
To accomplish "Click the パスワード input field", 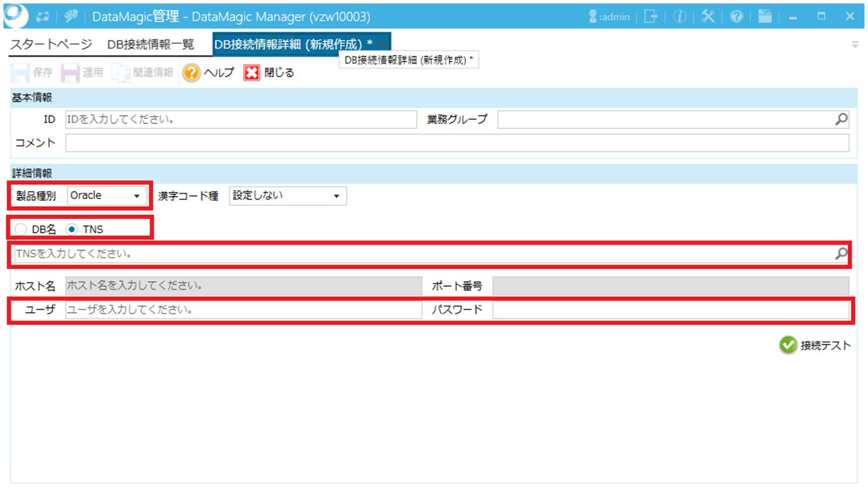I will pos(671,310).
